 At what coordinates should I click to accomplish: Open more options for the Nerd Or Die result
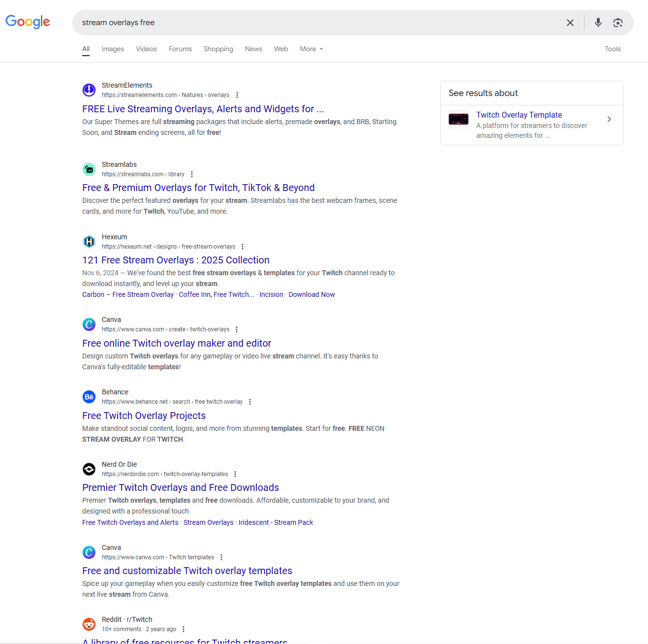pyautogui.click(x=235, y=474)
